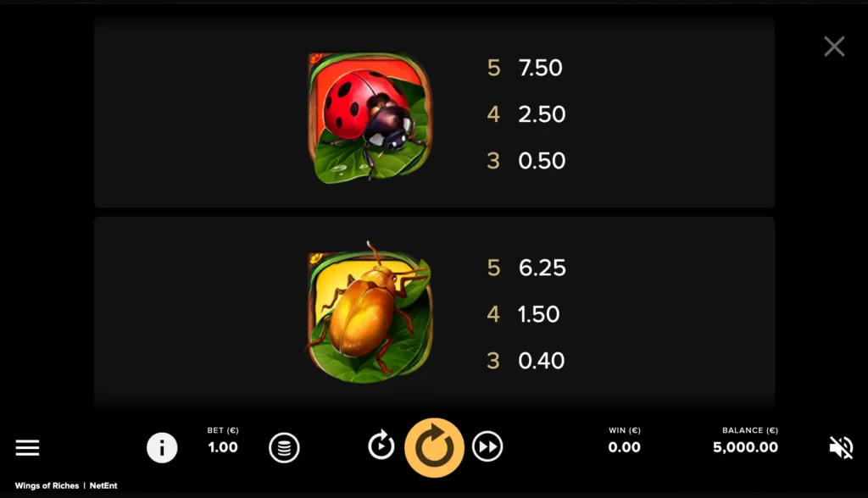Start autoplay with the circular arrow icon

[381, 446]
